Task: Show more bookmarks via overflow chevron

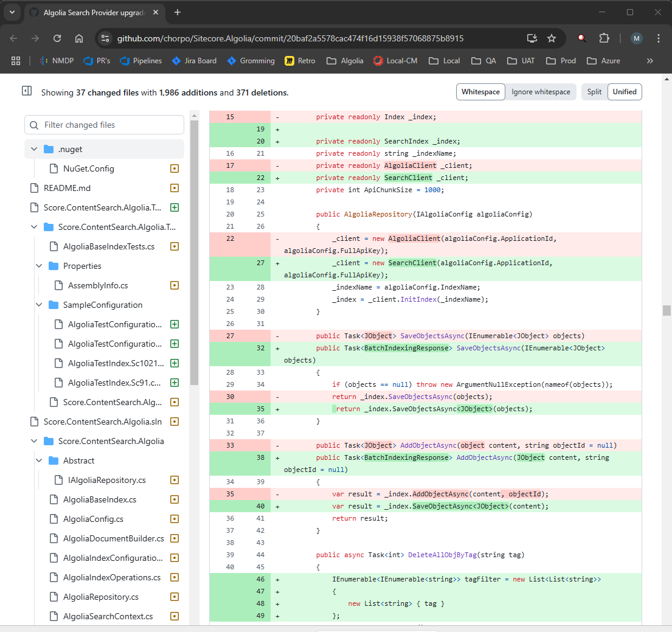Action: 650,61
